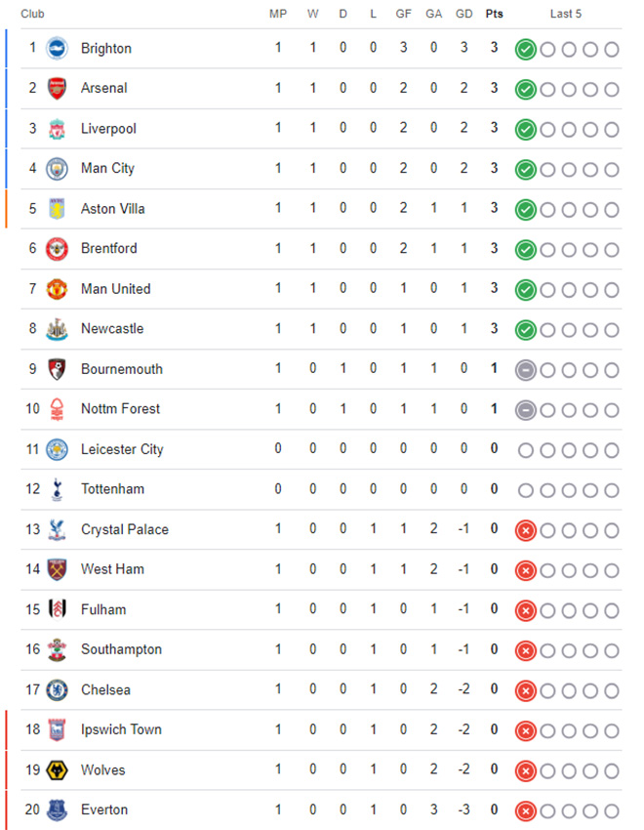Viewport: 644px width, 830px height.
Task: Click Brighton's green win result icon
Action: coord(526,50)
